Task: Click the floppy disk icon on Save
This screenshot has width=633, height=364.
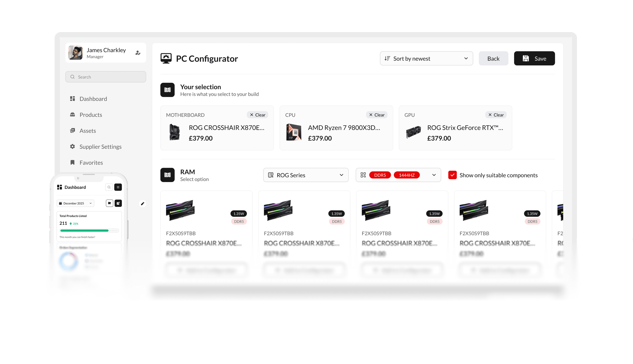Action: tap(526, 58)
